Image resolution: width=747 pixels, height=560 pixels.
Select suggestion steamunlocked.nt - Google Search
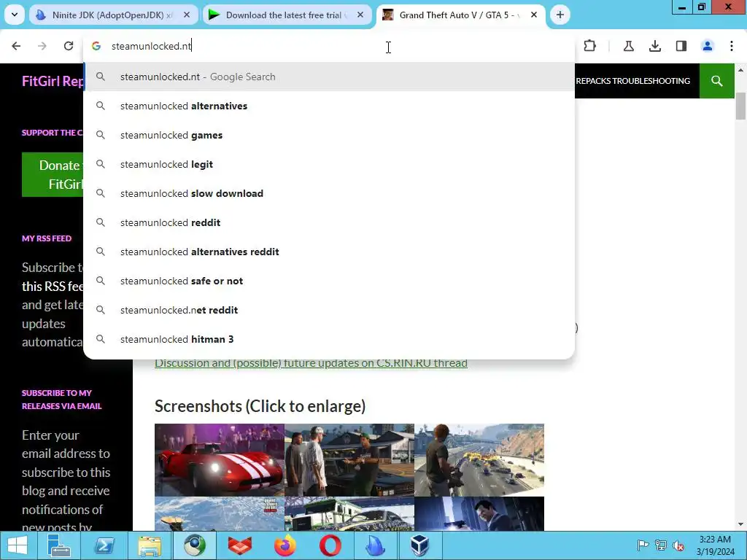pos(329,77)
